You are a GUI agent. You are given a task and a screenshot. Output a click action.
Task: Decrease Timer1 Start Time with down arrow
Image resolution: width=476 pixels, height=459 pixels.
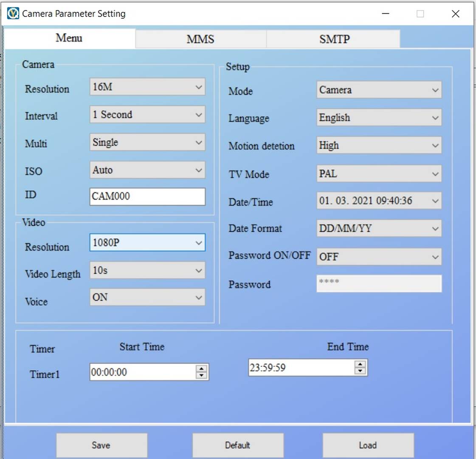201,376
